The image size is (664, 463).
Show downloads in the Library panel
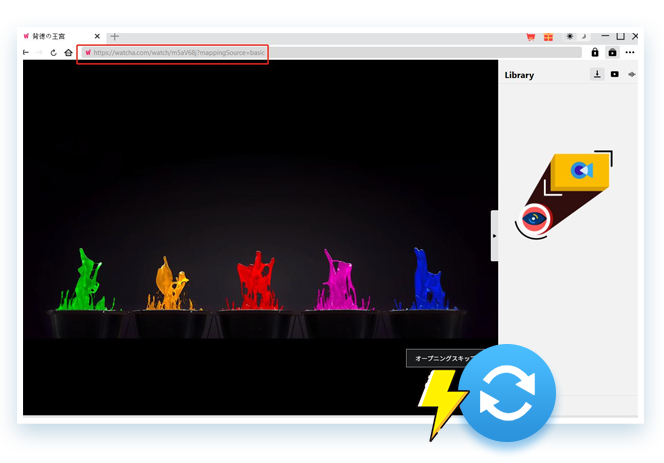coord(597,74)
